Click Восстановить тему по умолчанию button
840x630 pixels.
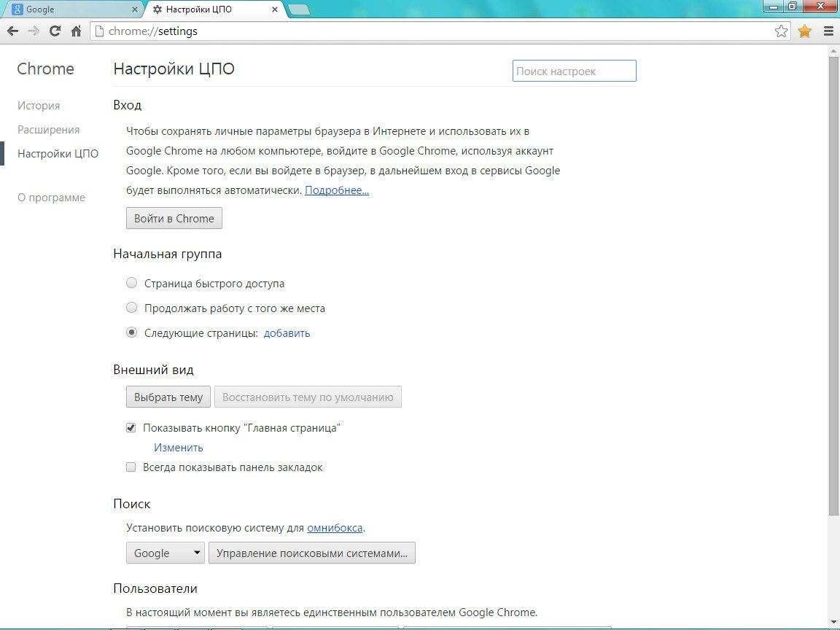pyautogui.click(x=308, y=397)
